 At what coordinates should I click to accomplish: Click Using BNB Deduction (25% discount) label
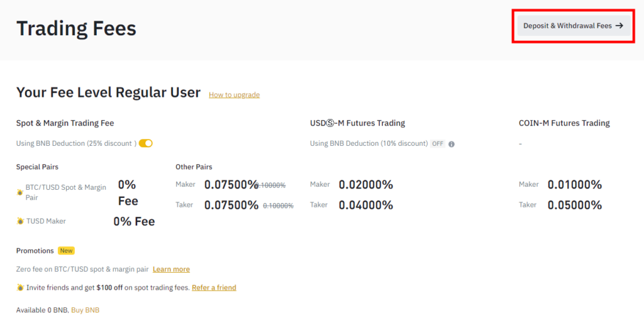tap(76, 144)
